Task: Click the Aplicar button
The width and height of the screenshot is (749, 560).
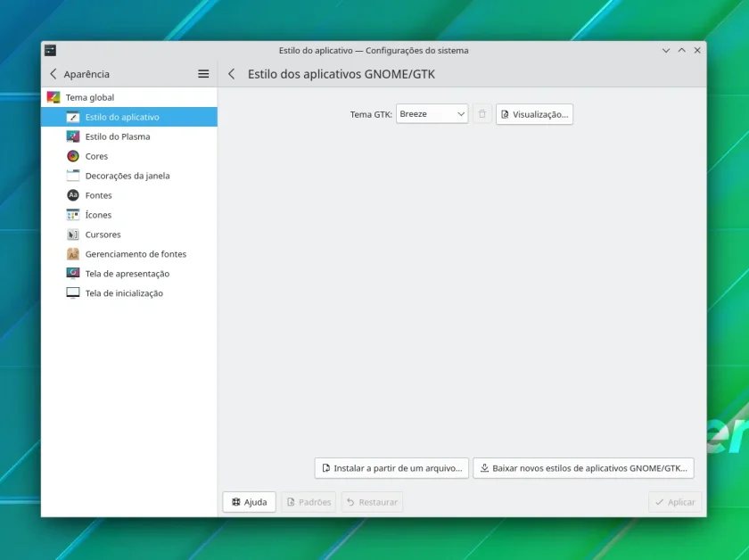Action: [x=675, y=502]
